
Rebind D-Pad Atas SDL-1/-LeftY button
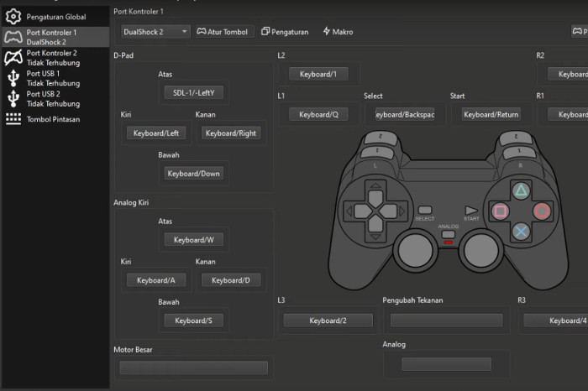click(193, 92)
